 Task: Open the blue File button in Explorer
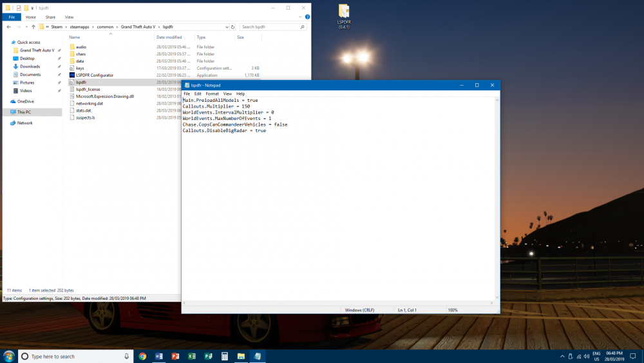coord(12,17)
